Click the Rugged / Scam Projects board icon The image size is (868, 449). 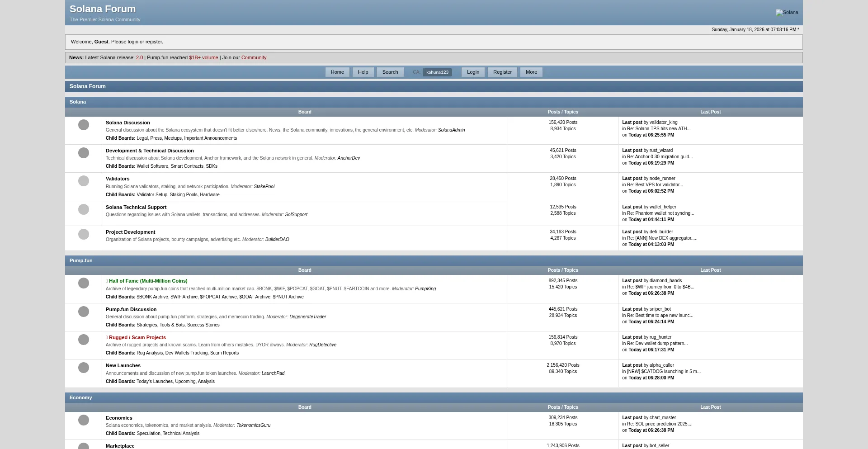point(84,340)
